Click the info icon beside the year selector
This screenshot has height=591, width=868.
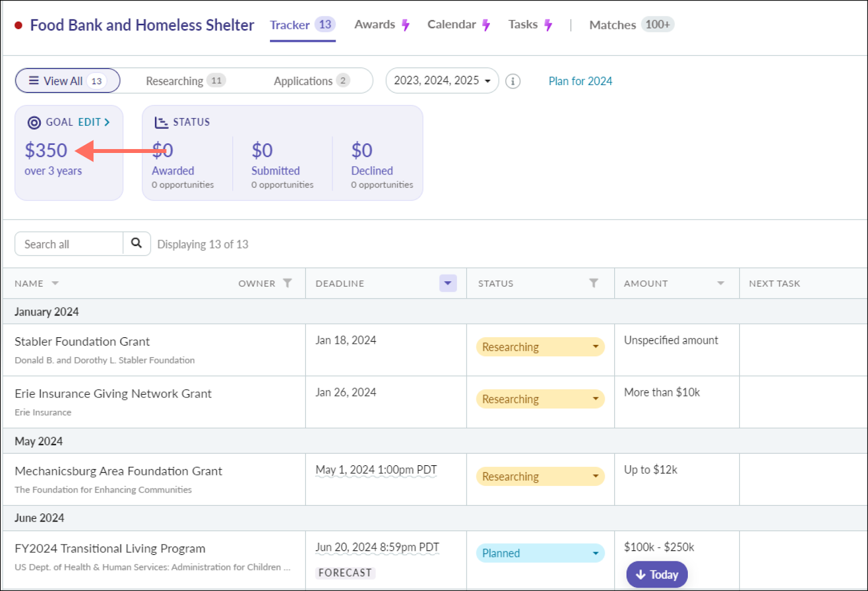tap(512, 81)
